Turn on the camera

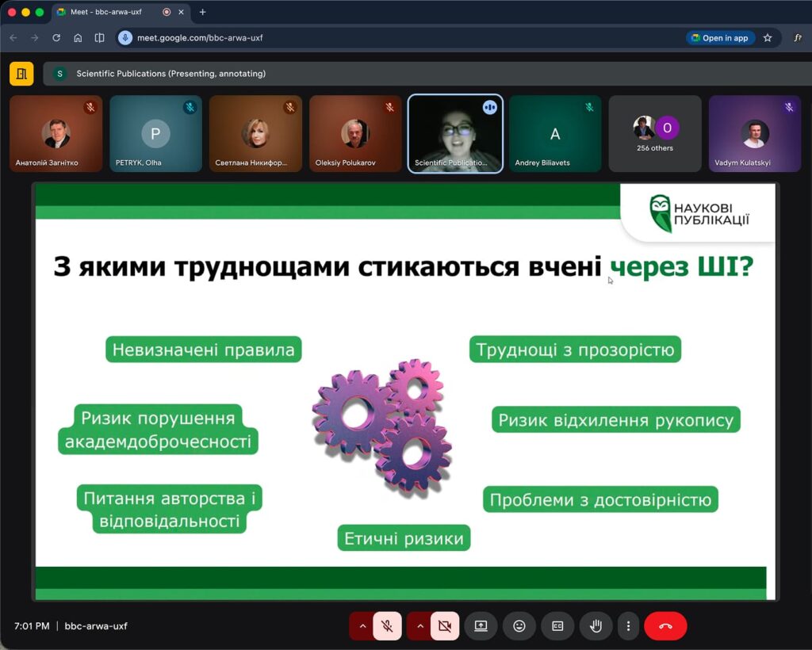point(445,626)
